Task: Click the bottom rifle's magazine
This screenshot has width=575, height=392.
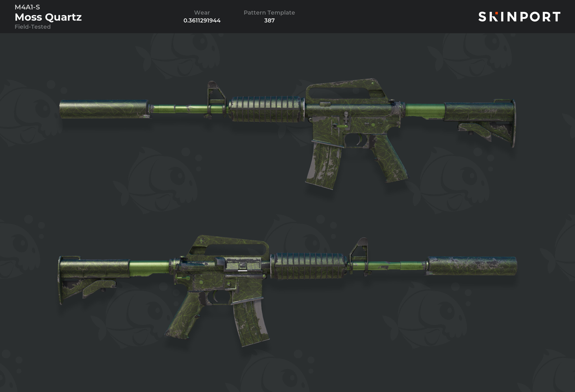Action: [x=251, y=322]
